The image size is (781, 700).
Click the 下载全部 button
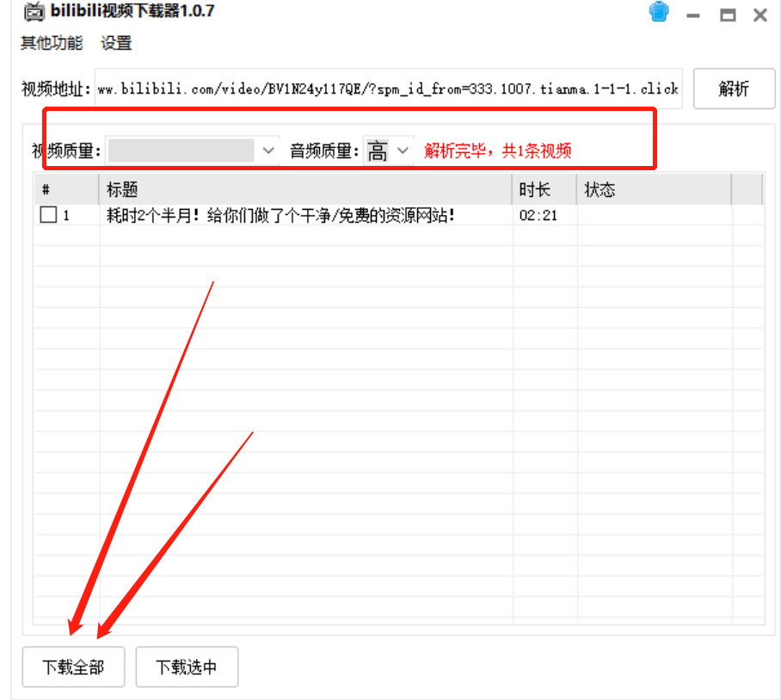tap(73, 667)
